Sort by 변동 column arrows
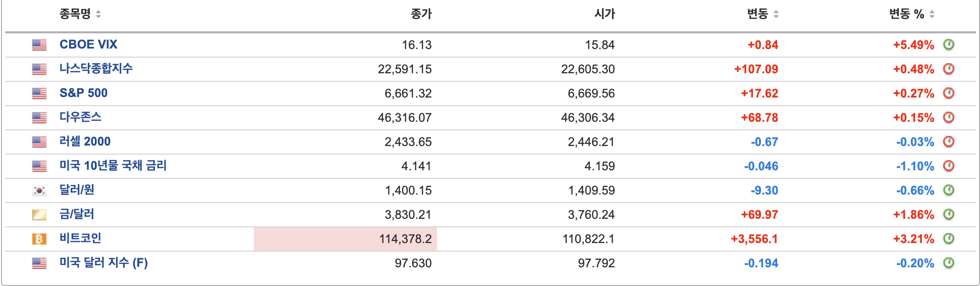The image size is (980, 286). click(x=776, y=14)
